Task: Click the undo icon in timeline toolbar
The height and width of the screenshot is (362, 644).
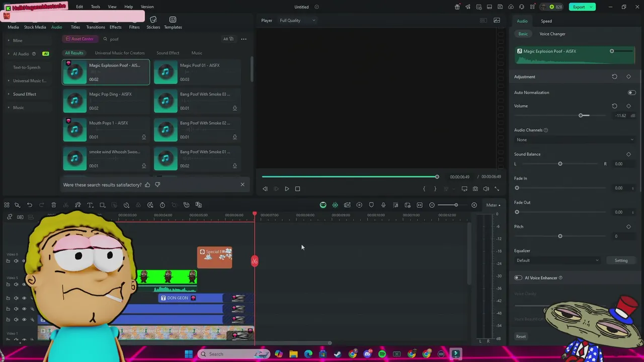Action: click(x=30, y=205)
